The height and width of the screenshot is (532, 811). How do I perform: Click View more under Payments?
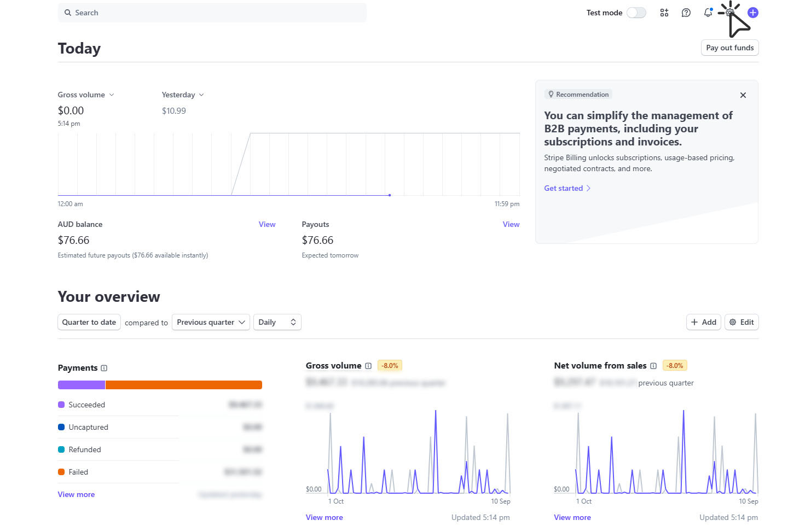76,494
